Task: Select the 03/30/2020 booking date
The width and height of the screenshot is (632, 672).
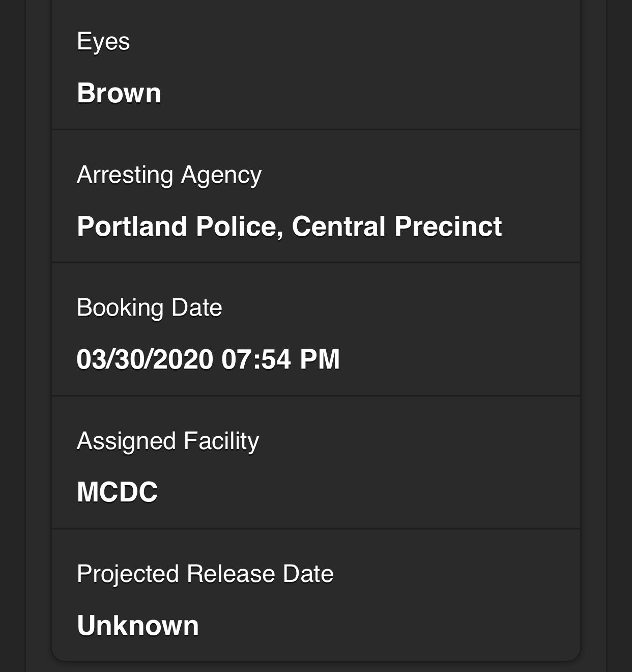Action: click(145, 359)
